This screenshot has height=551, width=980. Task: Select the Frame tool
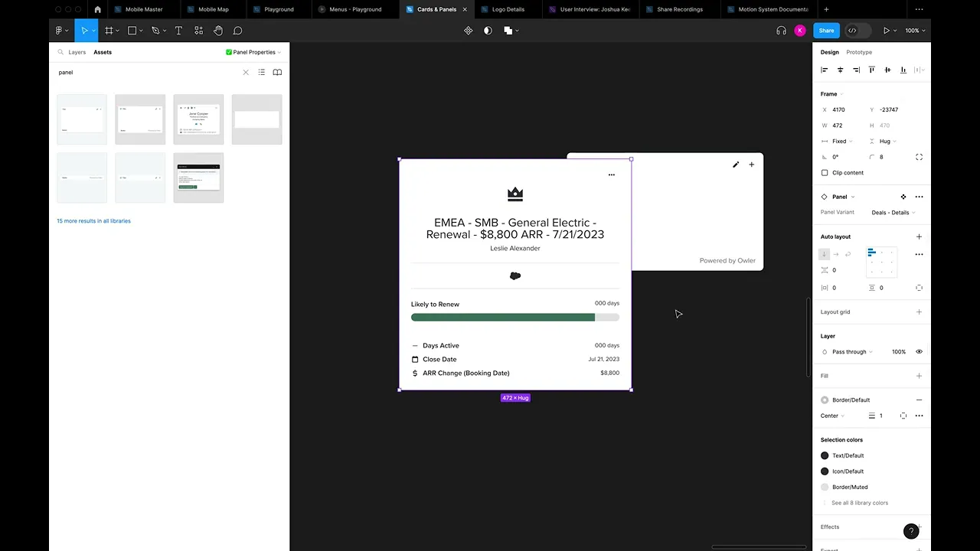pos(109,31)
